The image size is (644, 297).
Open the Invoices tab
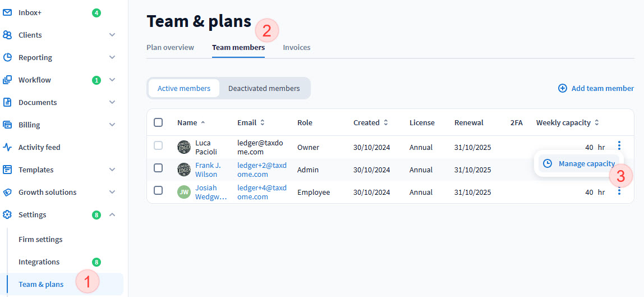pyautogui.click(x=296, y=47)
